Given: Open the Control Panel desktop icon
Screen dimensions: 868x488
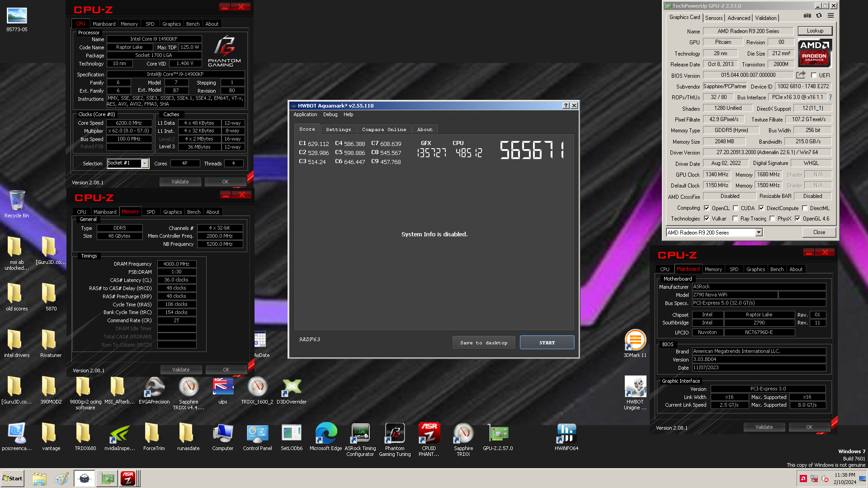Looking at the screenshot, I should (x=257, y=437).
